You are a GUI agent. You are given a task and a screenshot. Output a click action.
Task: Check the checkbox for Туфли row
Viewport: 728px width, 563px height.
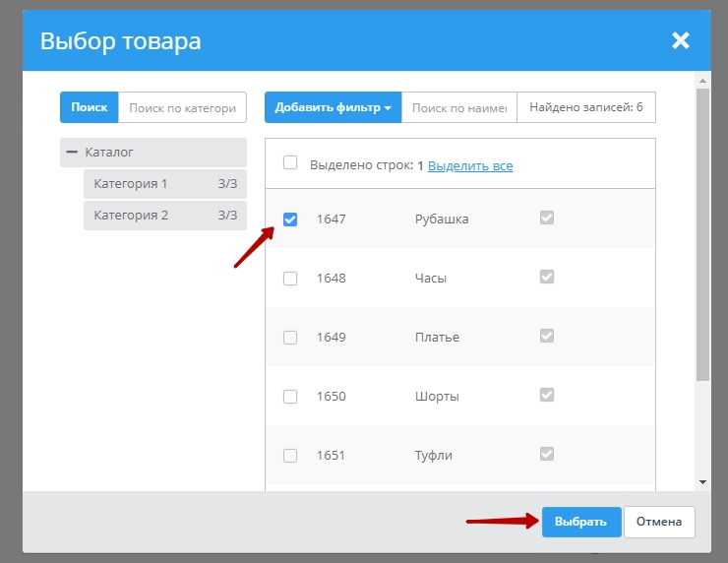tap(290, 456)
